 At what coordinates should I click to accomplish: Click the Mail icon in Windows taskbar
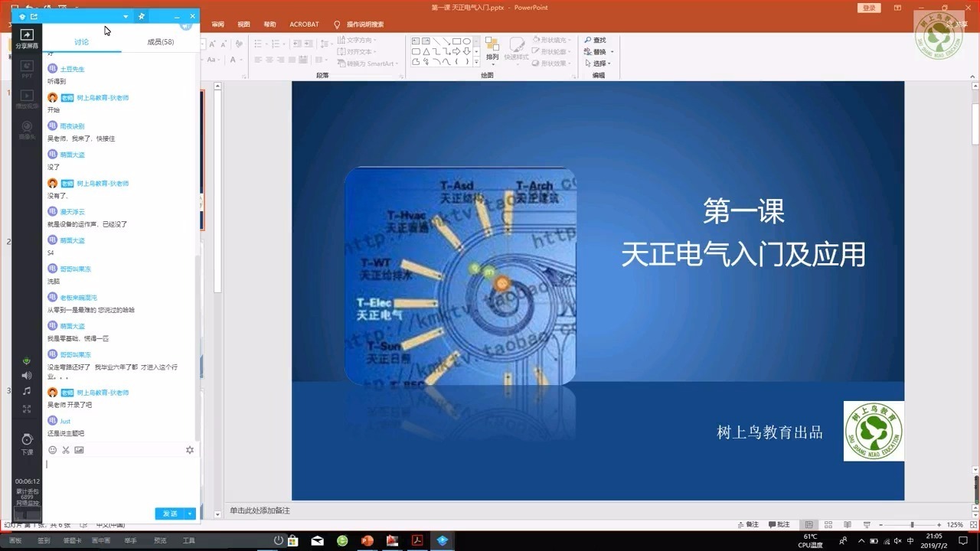317,540
